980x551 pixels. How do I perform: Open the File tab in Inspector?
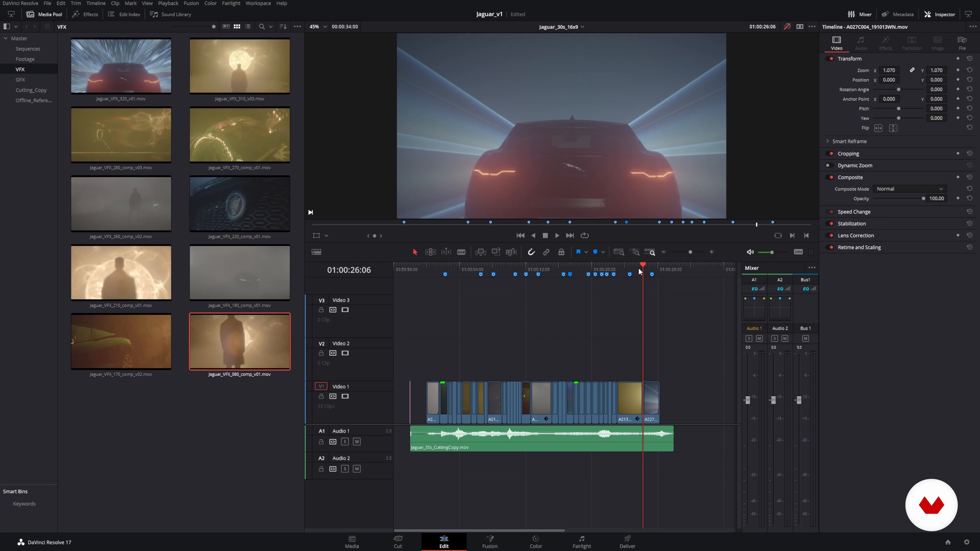click(962, 43)
